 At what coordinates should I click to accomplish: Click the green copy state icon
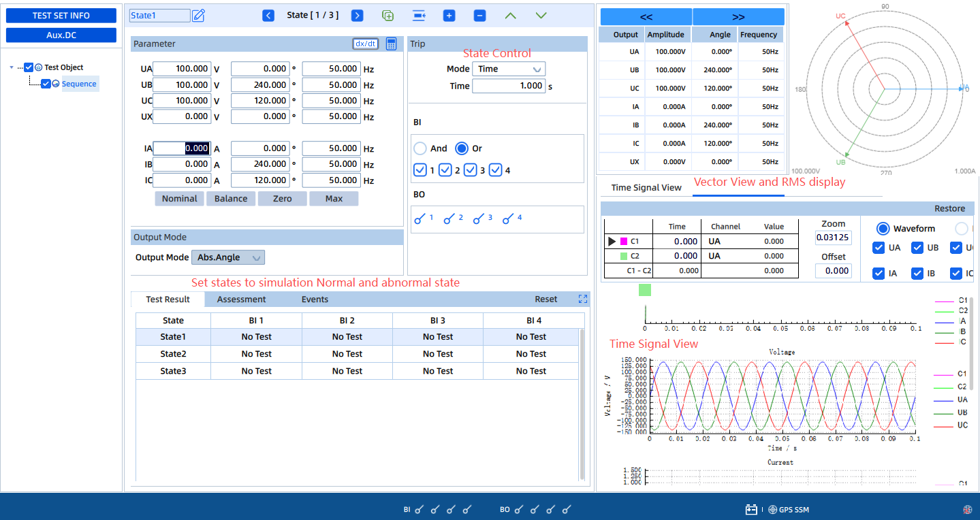point(388,16)
